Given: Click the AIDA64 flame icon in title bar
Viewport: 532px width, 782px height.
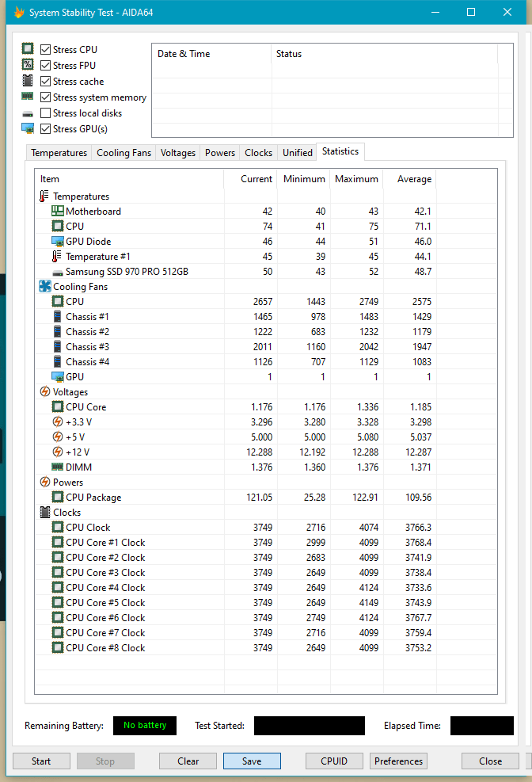Looking at the screenshot, I should (x=19, y=12).
